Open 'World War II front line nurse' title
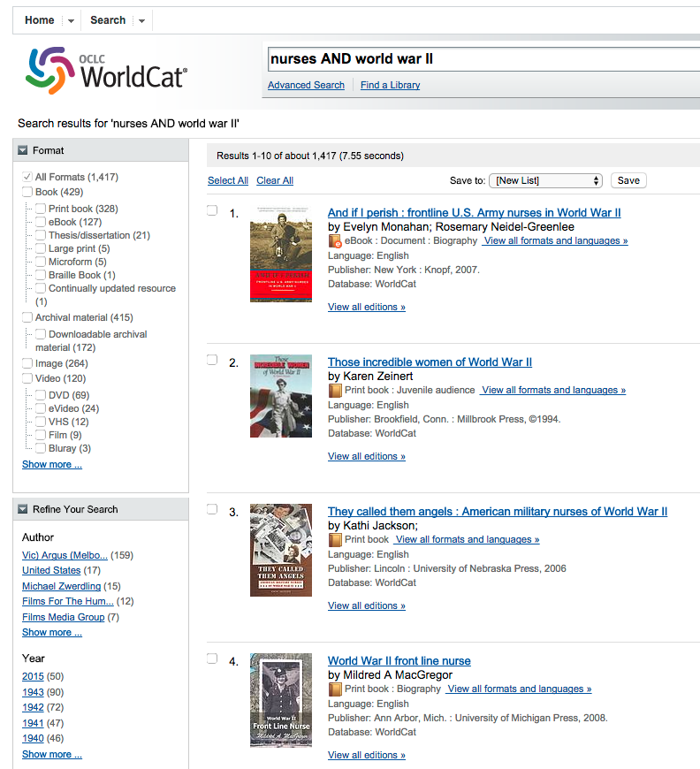 pos(399,661)
